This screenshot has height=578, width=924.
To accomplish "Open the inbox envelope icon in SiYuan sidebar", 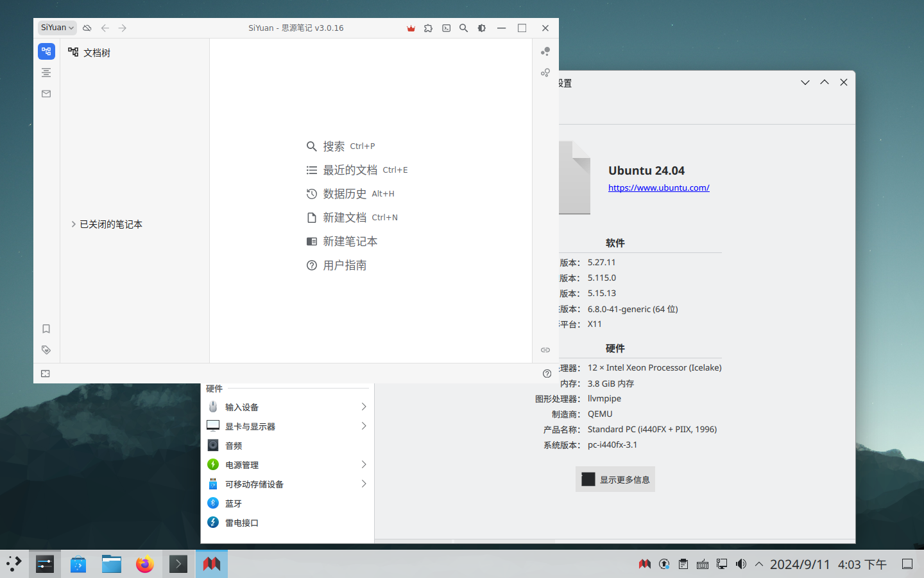I will [46, 94].
